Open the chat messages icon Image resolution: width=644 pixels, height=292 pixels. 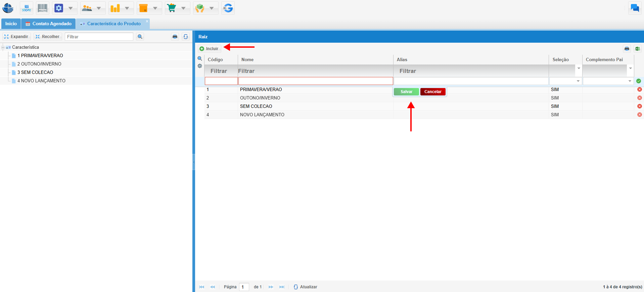pos(635,8)
